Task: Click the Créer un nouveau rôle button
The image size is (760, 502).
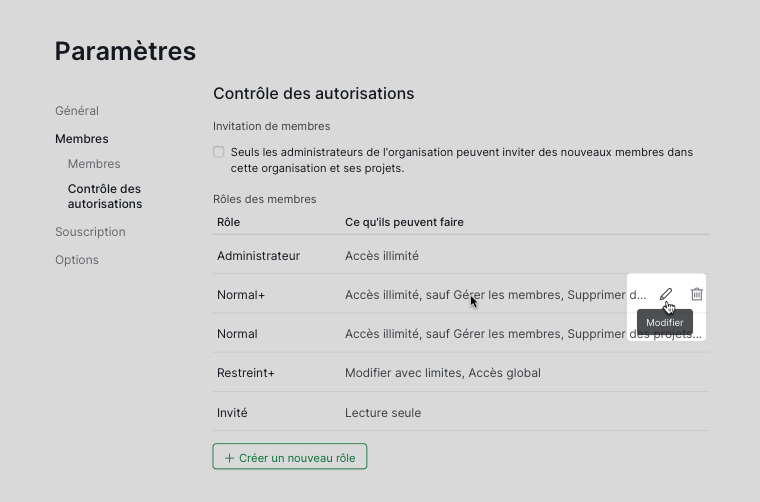Action: pyautogui.click(x=290, y=456)
